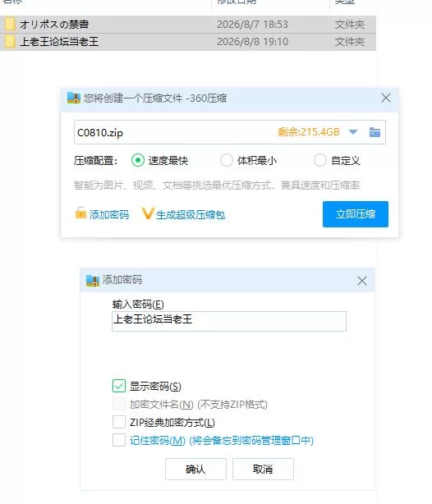Click the lock icon next to 添加密码
The height and width of the screenshot is (504, 432).
[80, 213]
